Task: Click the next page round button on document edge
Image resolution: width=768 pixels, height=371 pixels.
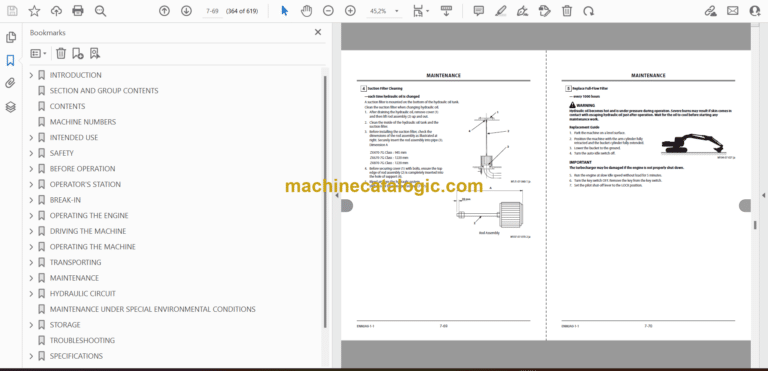Action: pyautogui.click(x=744, y=206)
